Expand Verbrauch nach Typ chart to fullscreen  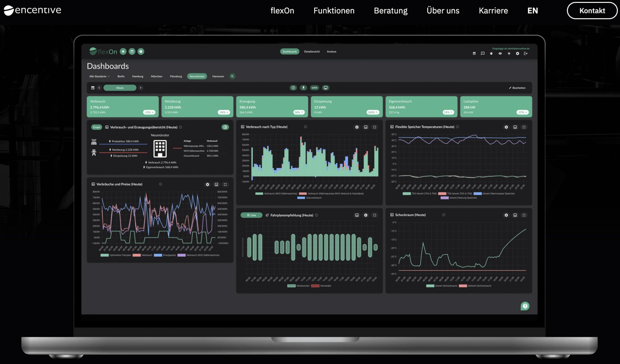click(374, 127)
